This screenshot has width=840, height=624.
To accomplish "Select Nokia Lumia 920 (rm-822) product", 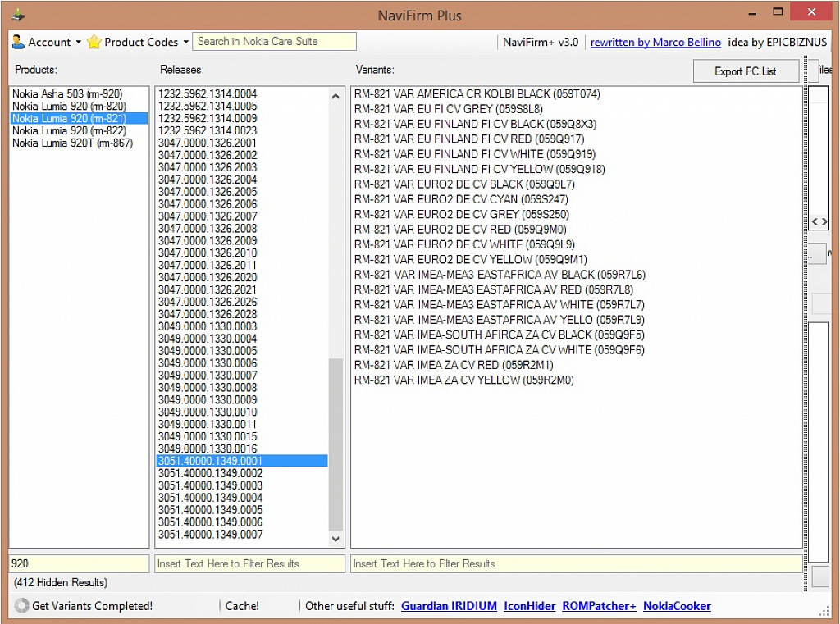I will (x=79, y=130).
